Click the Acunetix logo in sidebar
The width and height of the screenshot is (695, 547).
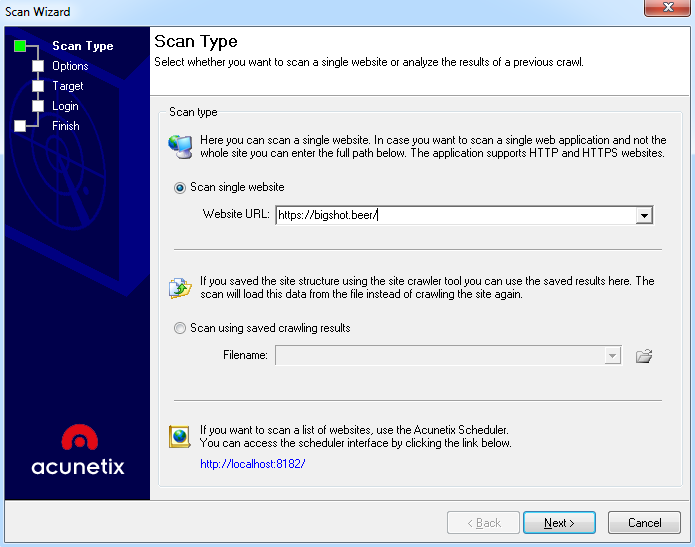click(77, 450)
